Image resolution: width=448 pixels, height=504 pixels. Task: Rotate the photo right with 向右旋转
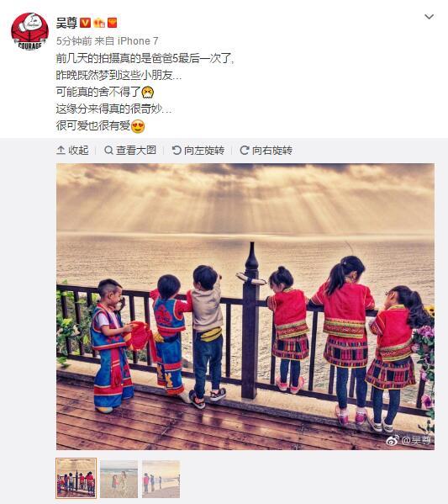tap(266, 150)
